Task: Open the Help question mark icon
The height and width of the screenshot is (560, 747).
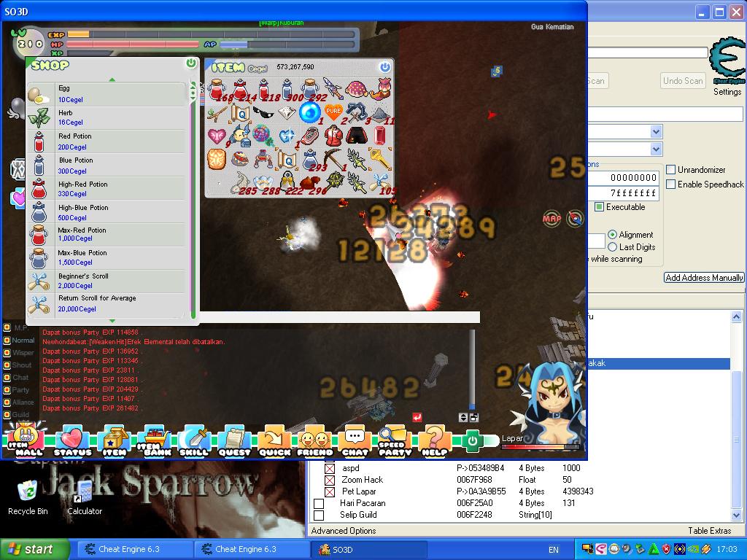Action: [435, 441]
